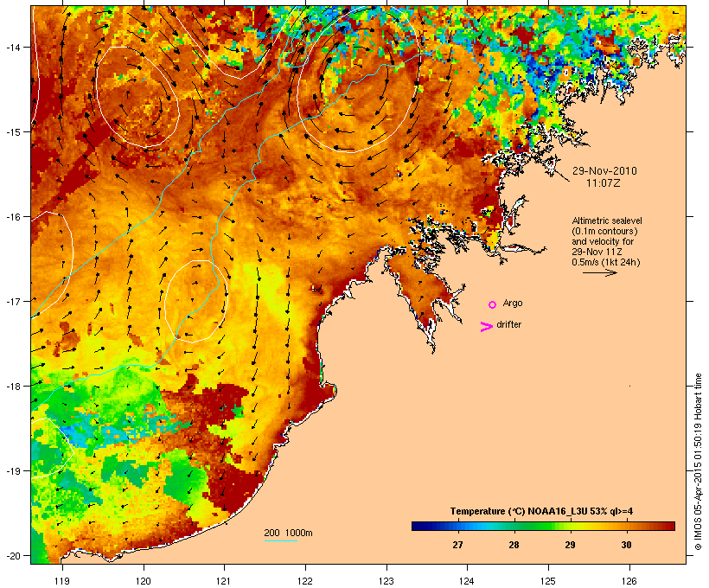
Task: Click the '124' longitude axis label
Action: click(467, 581)
